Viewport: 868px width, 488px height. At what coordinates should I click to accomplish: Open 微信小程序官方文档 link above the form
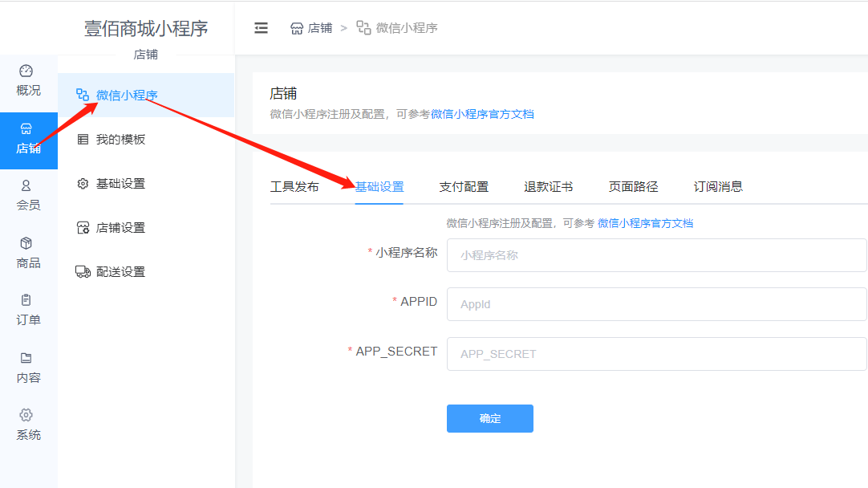pyautogui.click(x=646, y=223)
